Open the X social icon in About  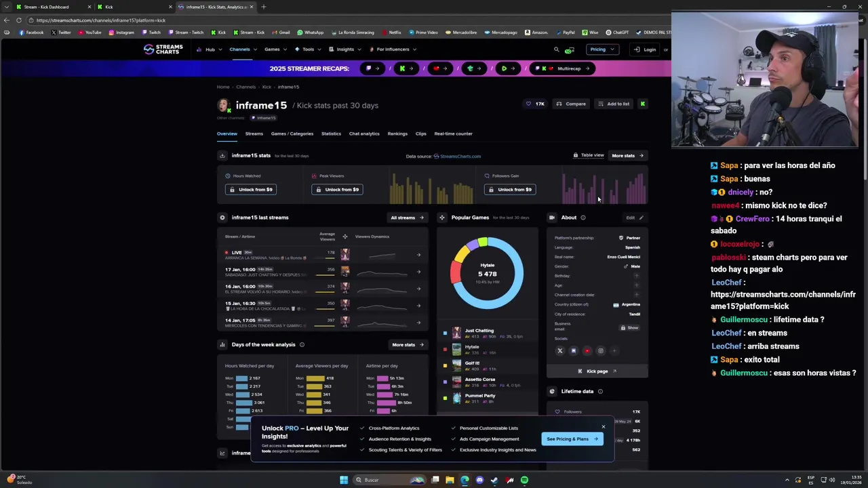(559, 351)
